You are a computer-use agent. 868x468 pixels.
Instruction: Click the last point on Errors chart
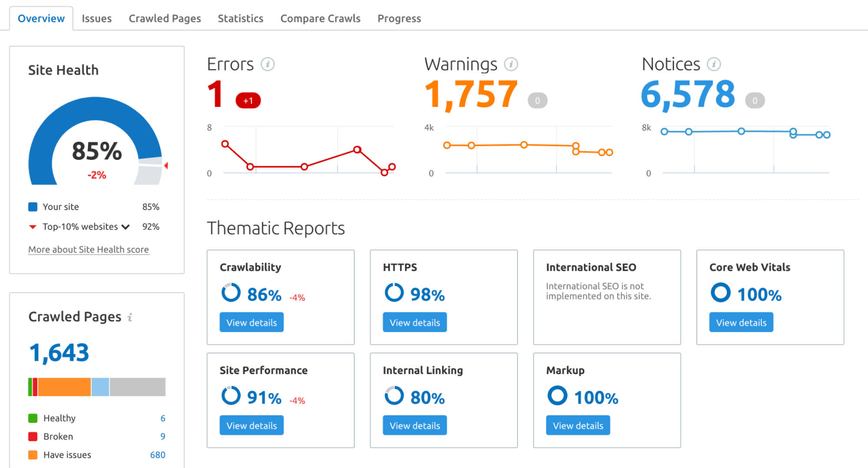(392, 167)
